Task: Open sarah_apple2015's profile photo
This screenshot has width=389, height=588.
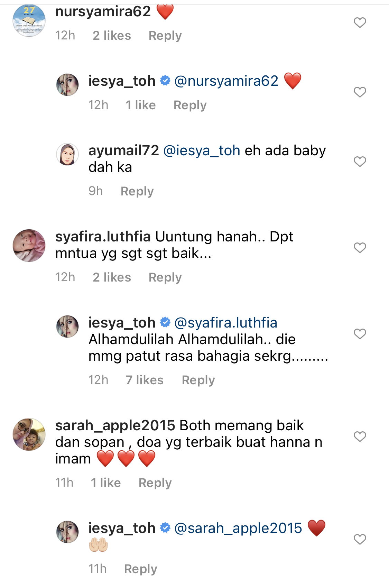Action: pos(29,434)
